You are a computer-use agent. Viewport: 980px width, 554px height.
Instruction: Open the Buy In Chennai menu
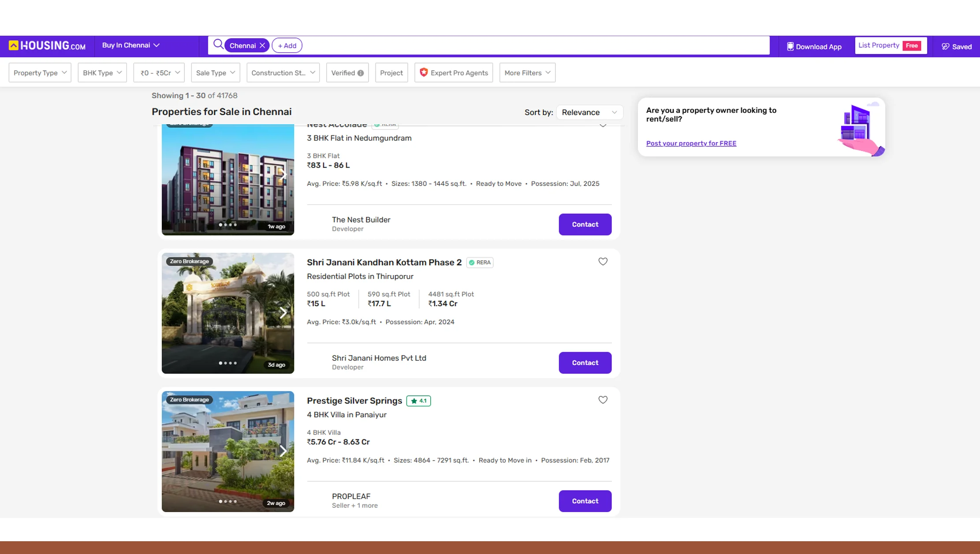click(130, 45)
